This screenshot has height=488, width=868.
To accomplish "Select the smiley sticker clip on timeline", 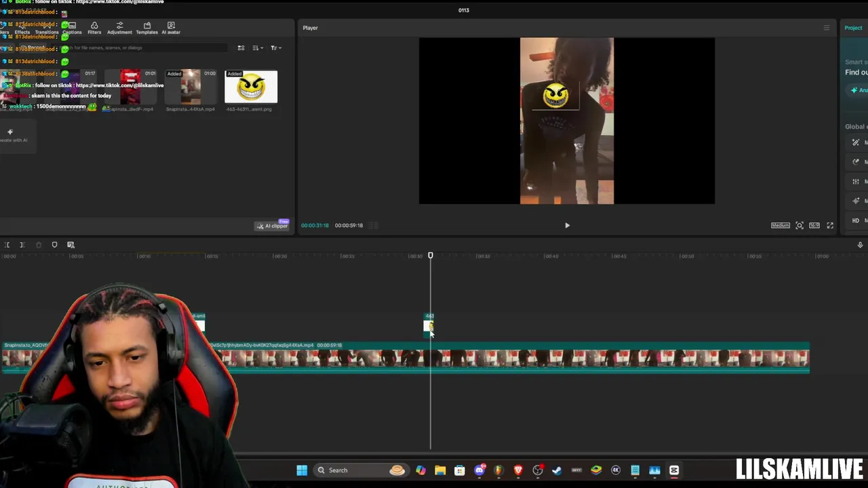I will click(x=428, y=325).
